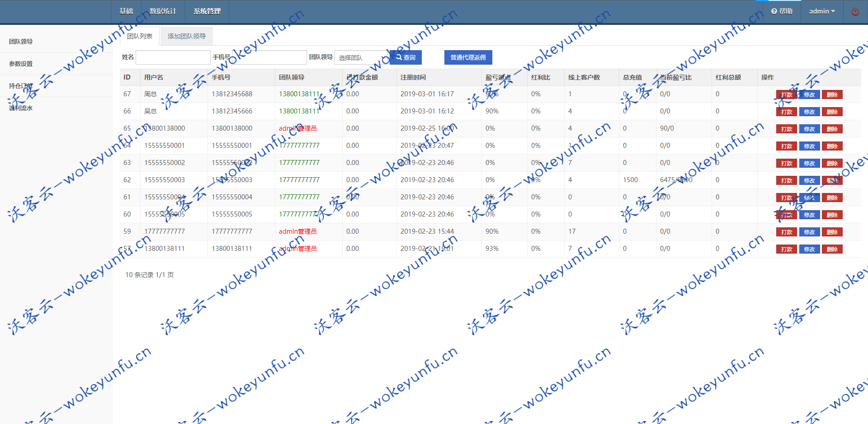Click the 用户名 column header
The width and height of the screenshot is (868, 424).
click(154, 77)
